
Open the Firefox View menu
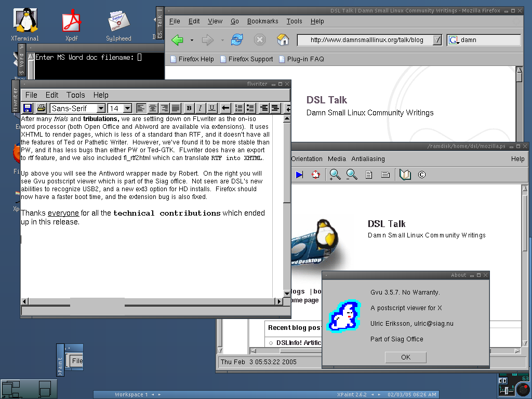click(215, 21)
